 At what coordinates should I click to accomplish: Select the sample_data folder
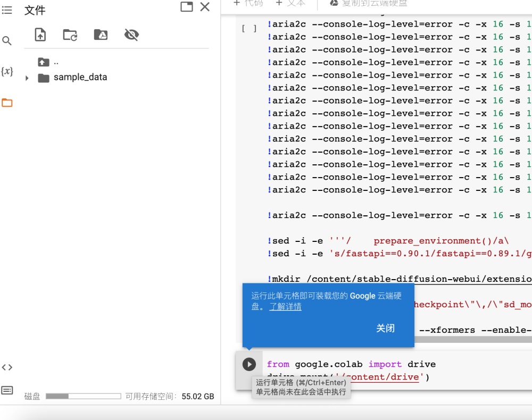pos(80,77)
